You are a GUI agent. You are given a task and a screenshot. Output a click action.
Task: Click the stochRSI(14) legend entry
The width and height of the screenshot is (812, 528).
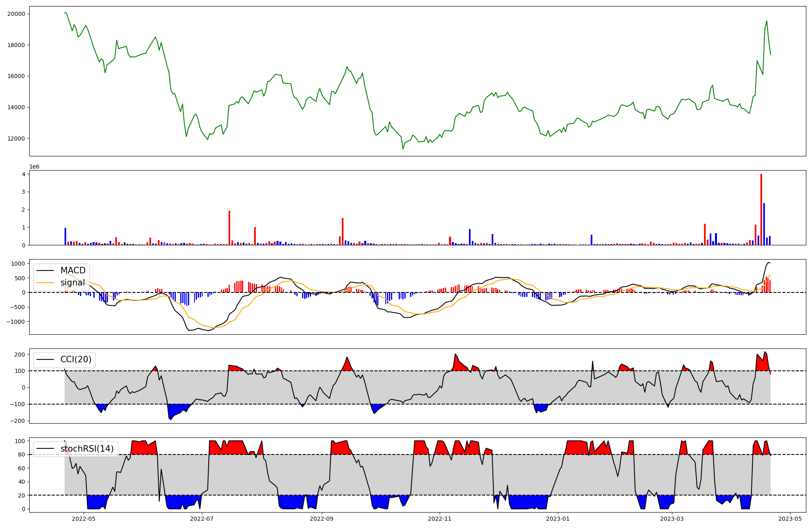click(87, 449)
